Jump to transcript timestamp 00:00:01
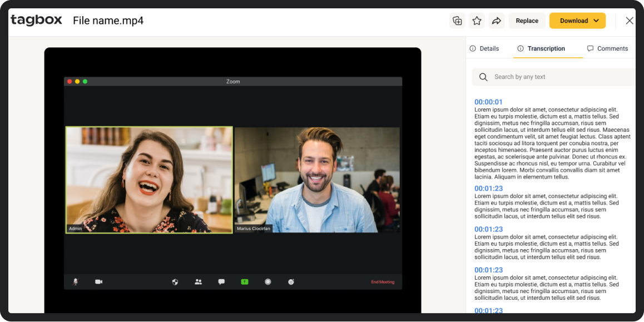The image size is (644, 322). coord(488,102)
